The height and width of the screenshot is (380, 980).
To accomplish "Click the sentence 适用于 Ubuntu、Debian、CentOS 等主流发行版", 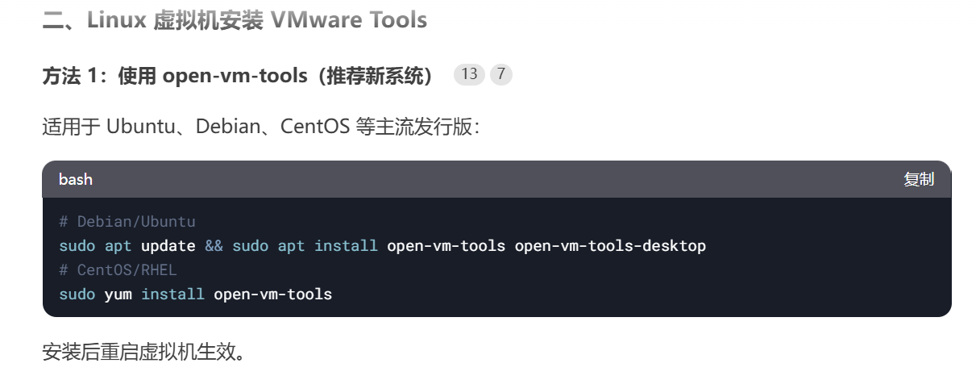I will (x=261, y=127).
